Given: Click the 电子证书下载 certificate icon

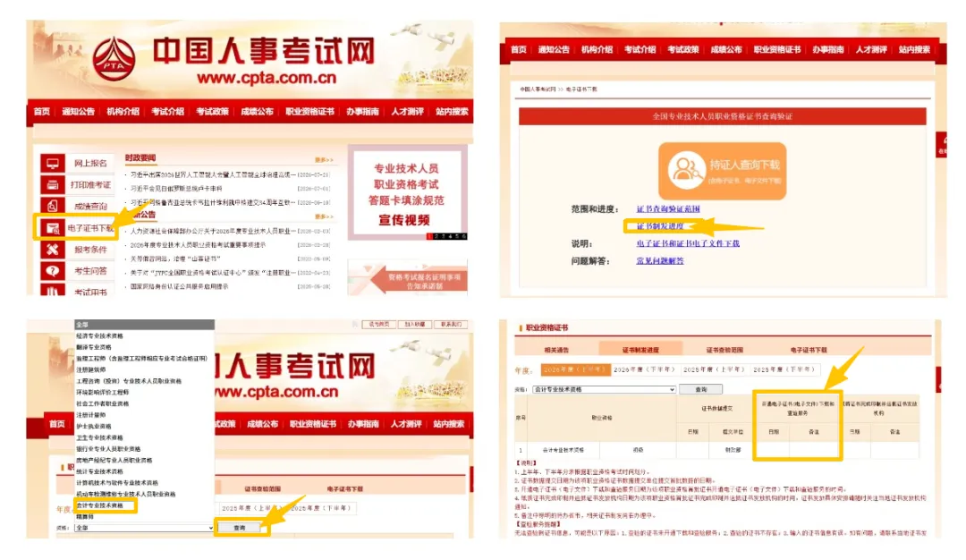Looking at the screenshot, I should pyautogui.click(x=53, y=228).
